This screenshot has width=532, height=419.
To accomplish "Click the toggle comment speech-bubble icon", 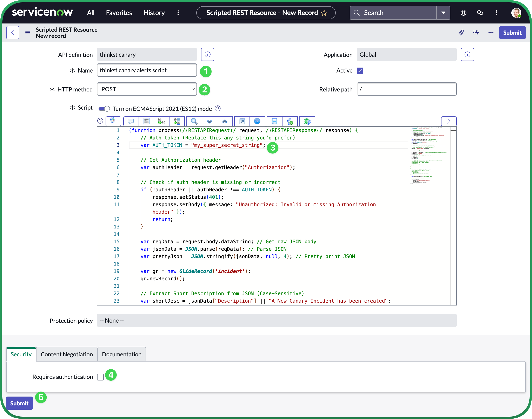I will 131,121.
